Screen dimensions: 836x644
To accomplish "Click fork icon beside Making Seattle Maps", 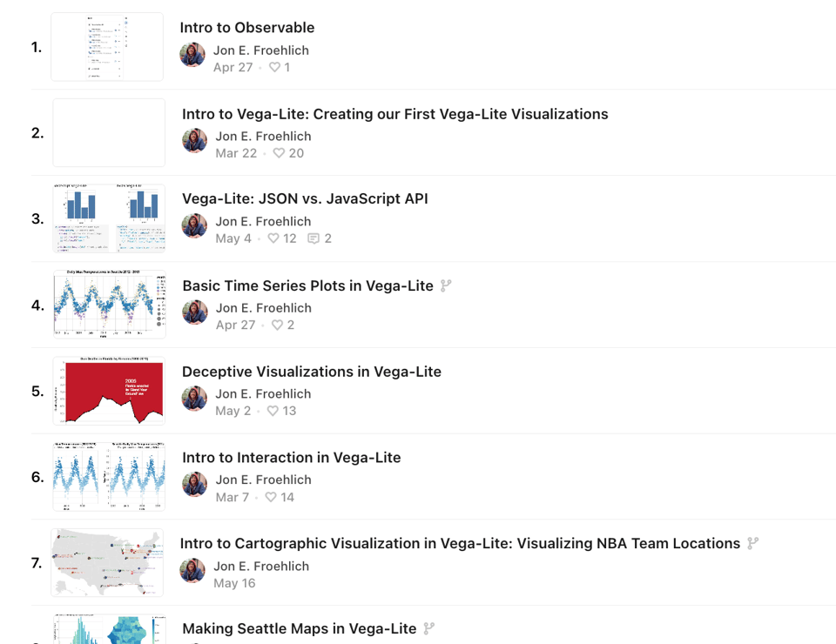I will (429, 628).
